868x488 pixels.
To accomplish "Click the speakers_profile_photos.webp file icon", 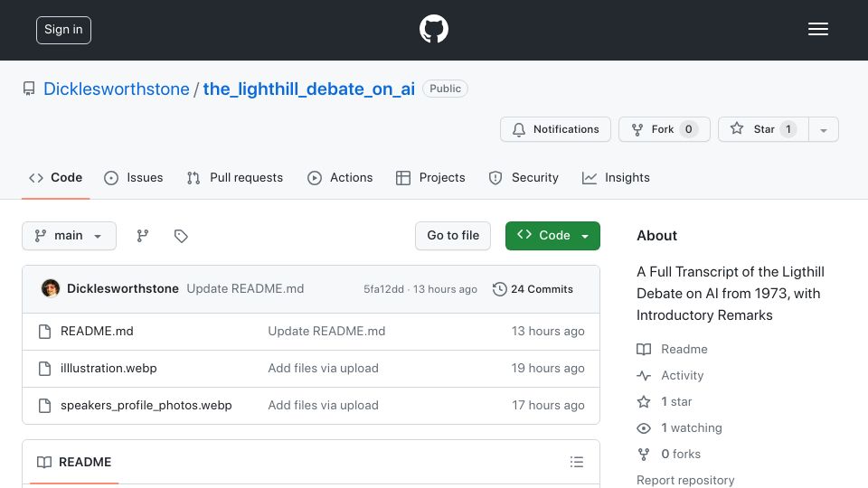I will [x=45, y=406].
